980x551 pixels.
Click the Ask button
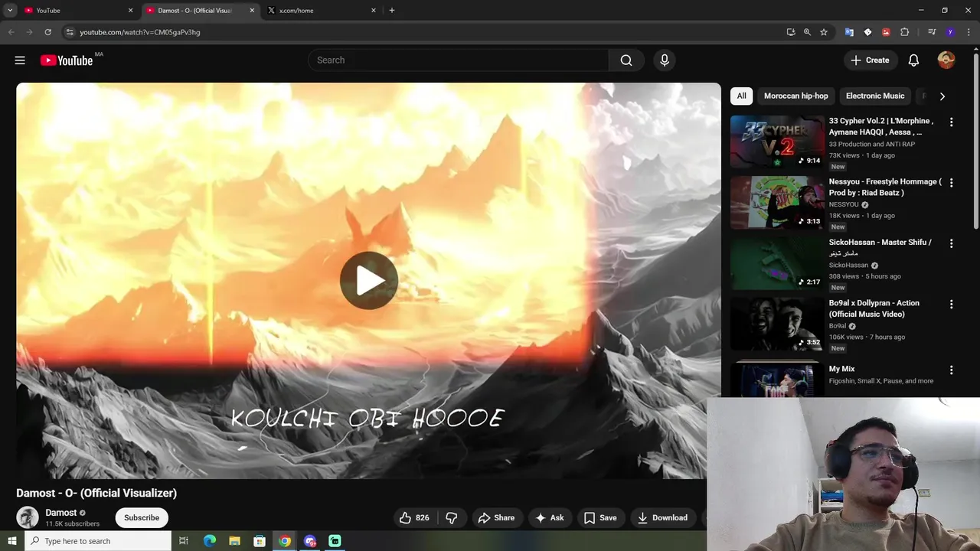(550, 518)
